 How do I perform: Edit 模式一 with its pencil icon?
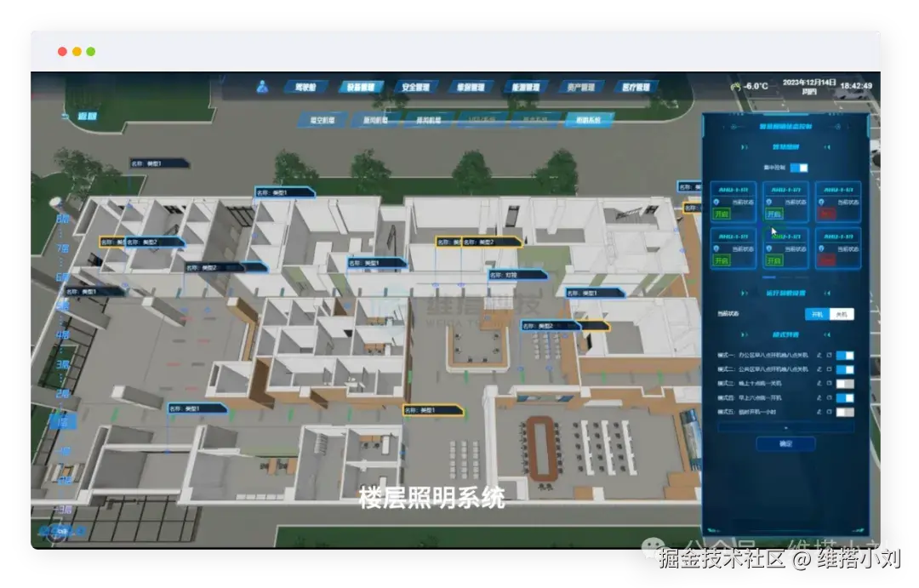[x=819, y=355]
